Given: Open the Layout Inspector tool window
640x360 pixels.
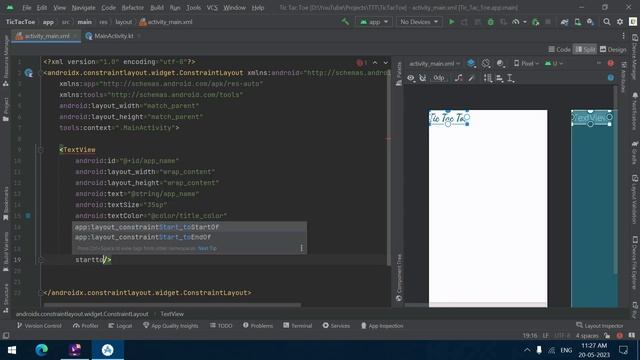Looking at the screenshot, I should [x=600, y=326].
